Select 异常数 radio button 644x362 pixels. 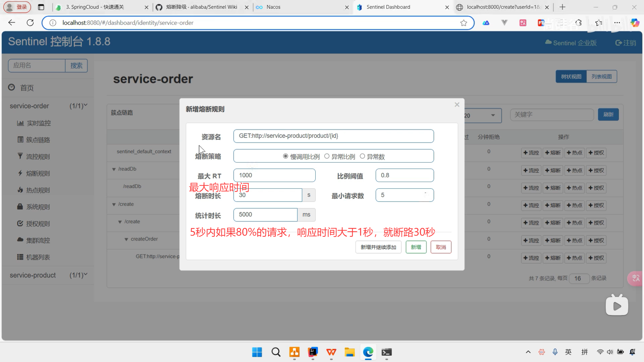362,156
